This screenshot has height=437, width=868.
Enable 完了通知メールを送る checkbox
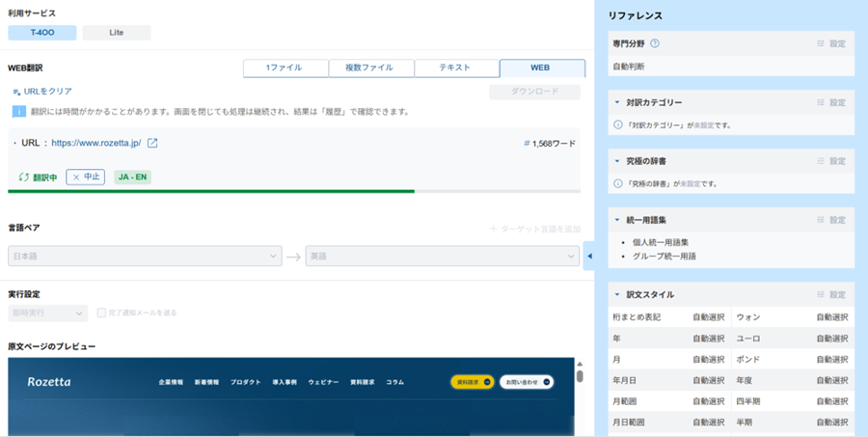tap(101, 313)
